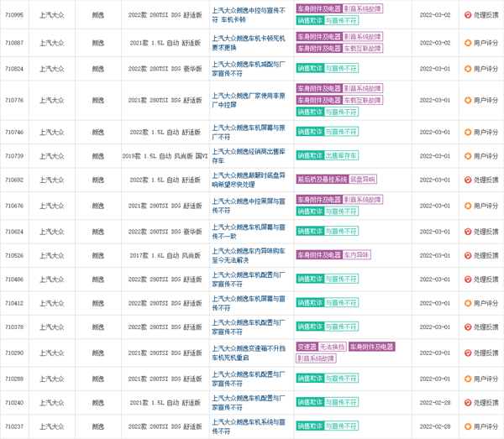Click 与宣传不符 tag in row 710824
504x439 pixels.
341,68
